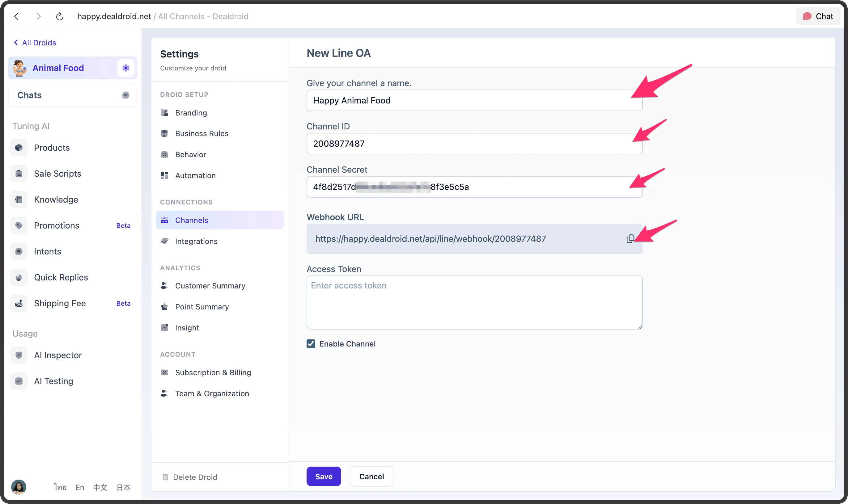Select the Products cube icon
Screen dimensions: 848x504
coord(19,147)
